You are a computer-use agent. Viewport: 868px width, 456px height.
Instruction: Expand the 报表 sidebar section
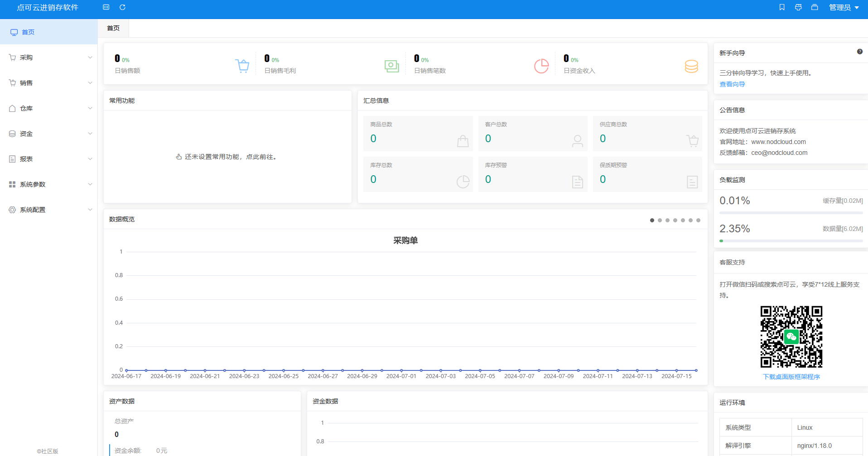tap(27, 158)
